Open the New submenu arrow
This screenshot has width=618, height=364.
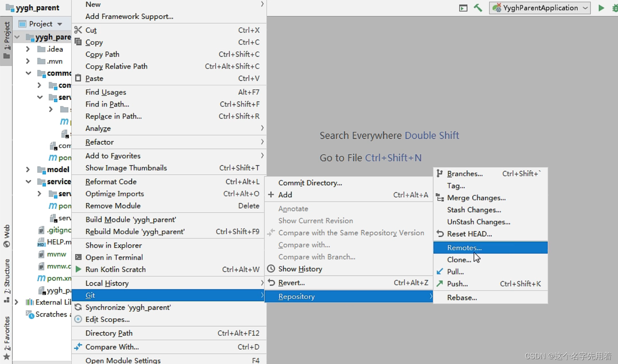[262, 4]
